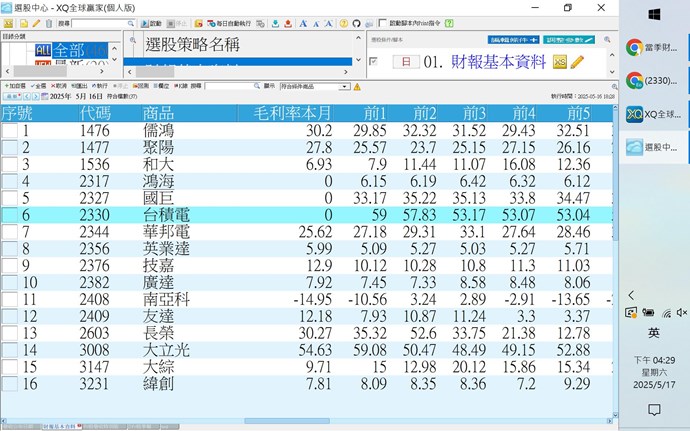Toggle checkbox for 01. 財報基本資料 condition

tap(373, 62)
